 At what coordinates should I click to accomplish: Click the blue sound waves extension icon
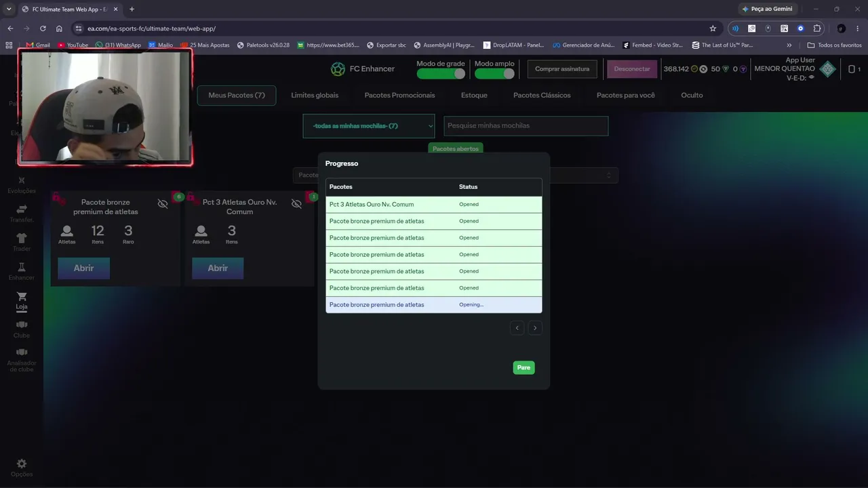[x=735, y=28]
